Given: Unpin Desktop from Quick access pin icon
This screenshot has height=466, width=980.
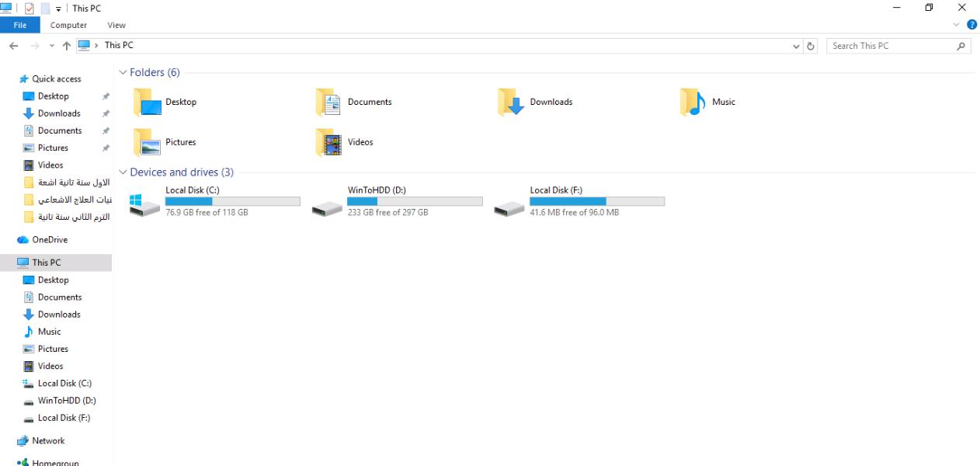Looking at the screenshot, I should 106,96.
